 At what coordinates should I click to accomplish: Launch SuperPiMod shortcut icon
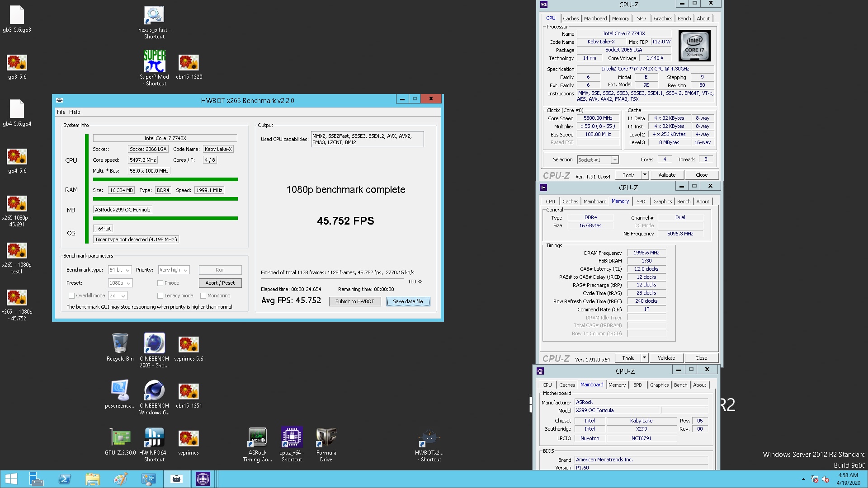[154, 68]
